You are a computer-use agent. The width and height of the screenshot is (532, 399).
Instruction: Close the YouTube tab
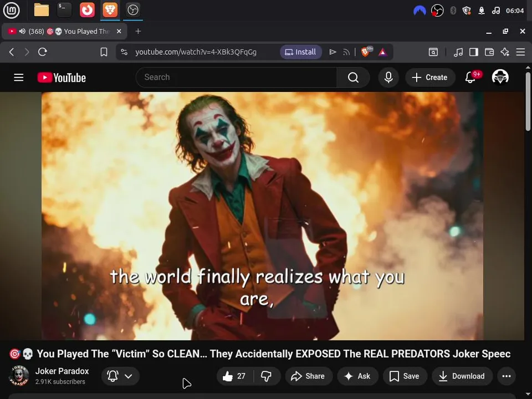pyautogui.click(x=119, y=31)
